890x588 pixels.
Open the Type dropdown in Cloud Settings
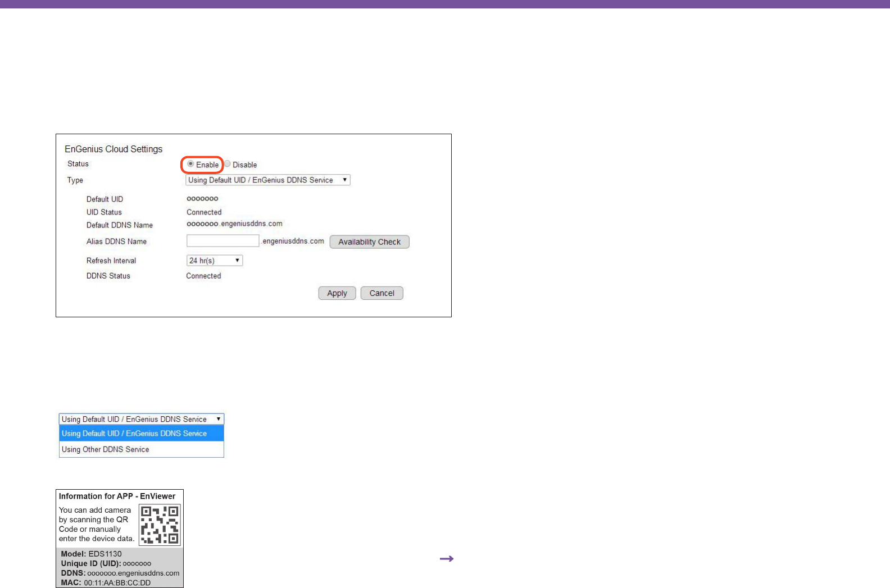coord(268,180)
